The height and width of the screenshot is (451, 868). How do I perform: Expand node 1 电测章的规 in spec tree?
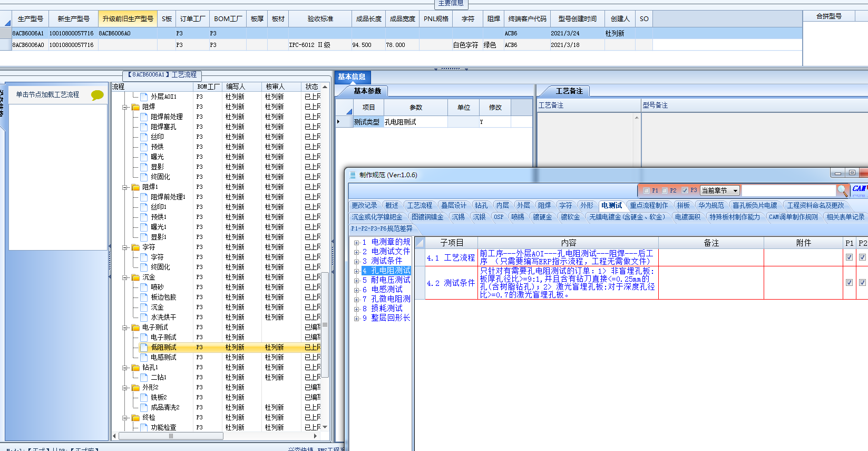click(x=356, y=243)
